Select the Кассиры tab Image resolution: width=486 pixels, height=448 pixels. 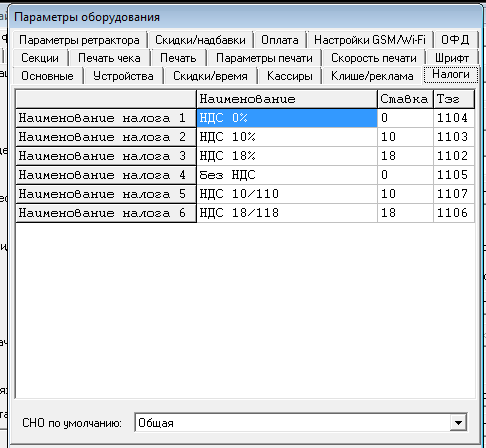[x=290, y=76]
